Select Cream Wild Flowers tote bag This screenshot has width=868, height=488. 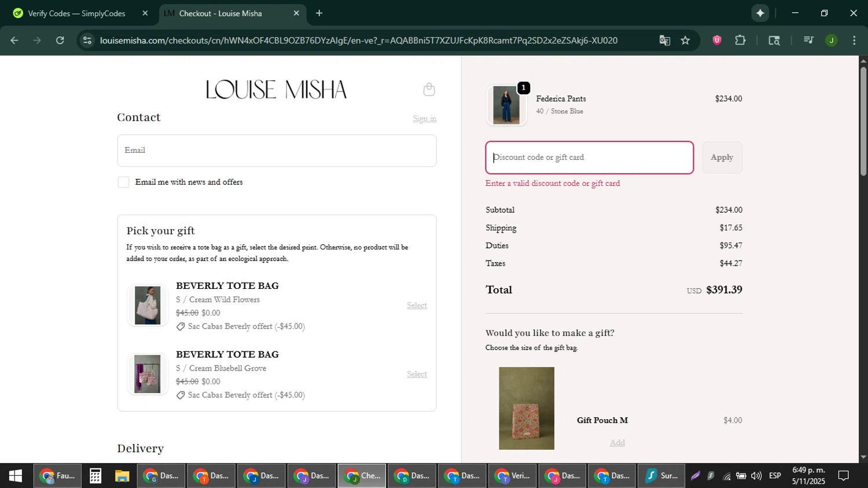[417, 305]
